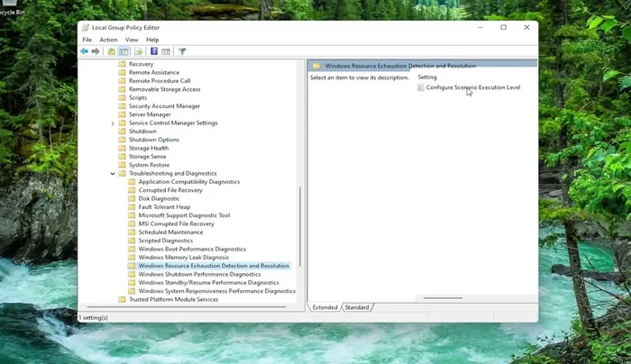Click the tree pane vertical scrollbar
This screenshot has height=364, width=631.
(x=300, y=225)
